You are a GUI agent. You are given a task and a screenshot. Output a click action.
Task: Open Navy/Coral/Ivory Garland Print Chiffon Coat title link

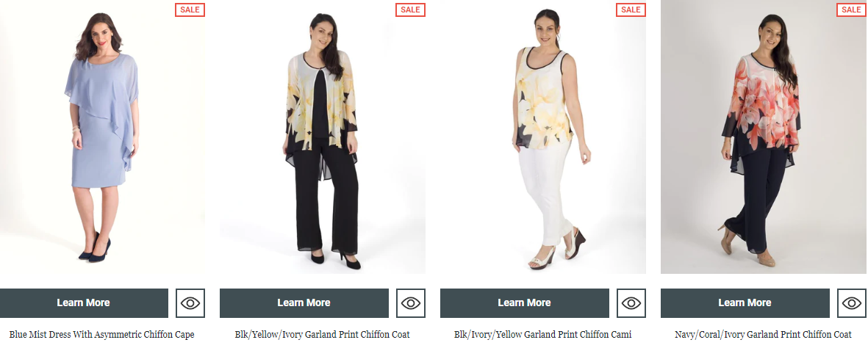[x=763, y=335]
